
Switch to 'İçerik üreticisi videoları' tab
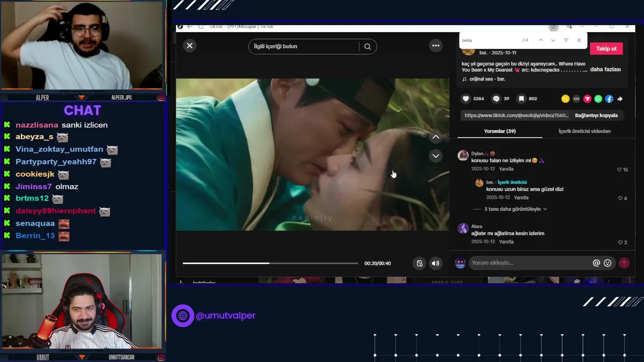click(x=585, y=131)
